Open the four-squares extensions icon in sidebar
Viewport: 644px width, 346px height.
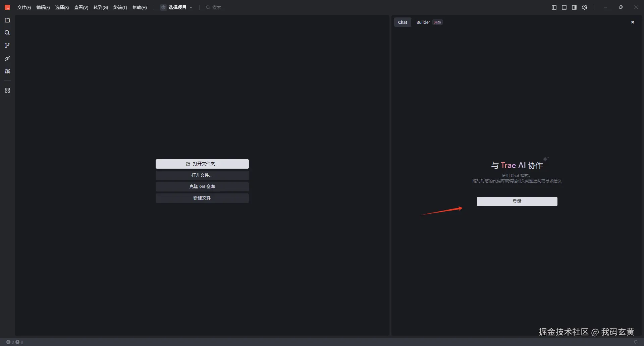(x=7, y=91)
